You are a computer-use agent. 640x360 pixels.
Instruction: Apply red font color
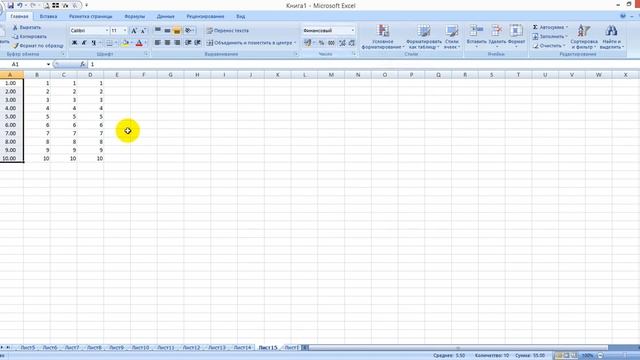click(x=139, y=43)
